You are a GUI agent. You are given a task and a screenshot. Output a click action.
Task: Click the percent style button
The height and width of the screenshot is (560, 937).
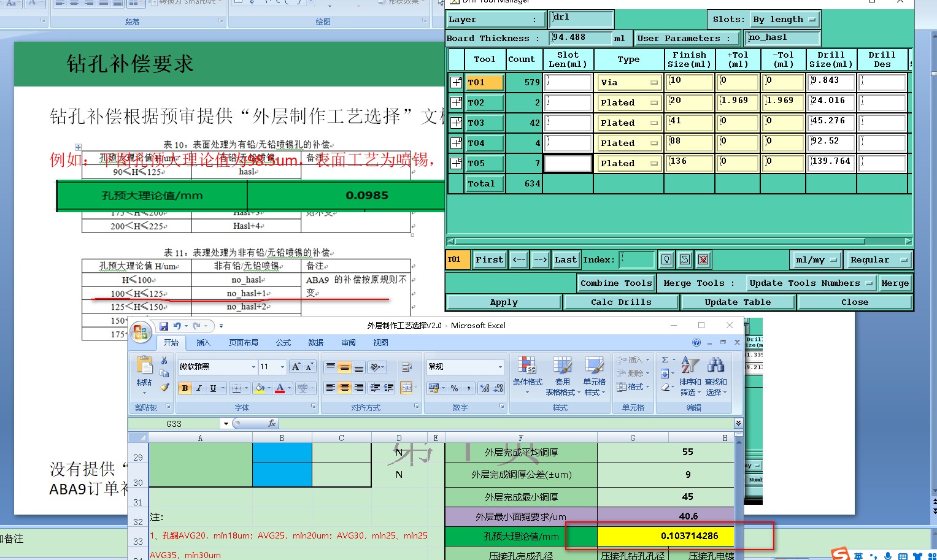point(454,388)
